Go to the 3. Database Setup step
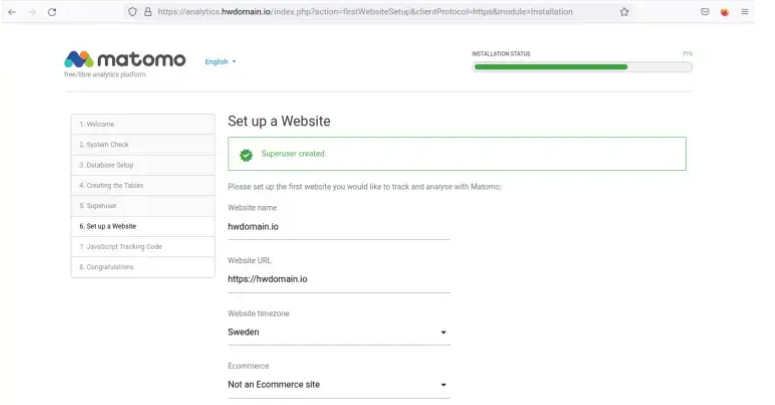 point(143,165)
